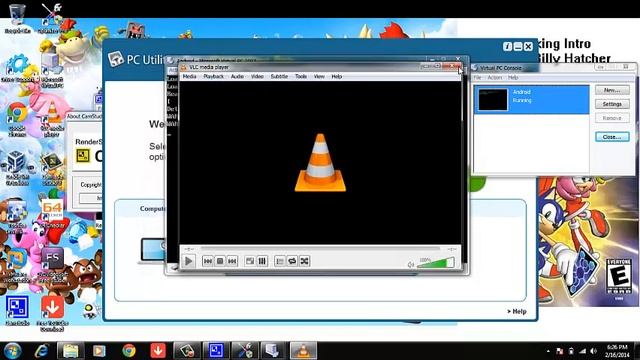Click the VLC seek progress bar
The width and height of the screenshot is (640, 360).
[320, 248]
